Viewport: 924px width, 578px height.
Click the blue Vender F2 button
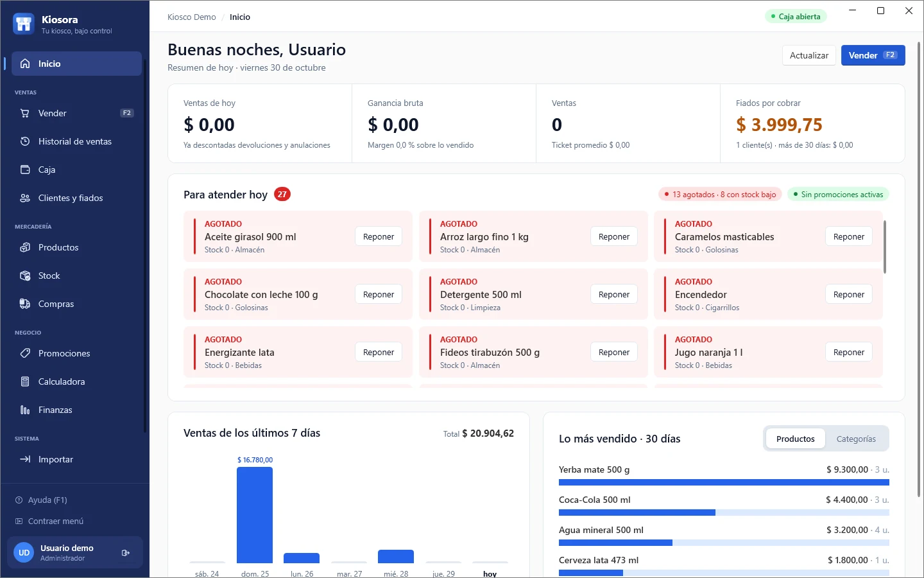tap(873, 55)
